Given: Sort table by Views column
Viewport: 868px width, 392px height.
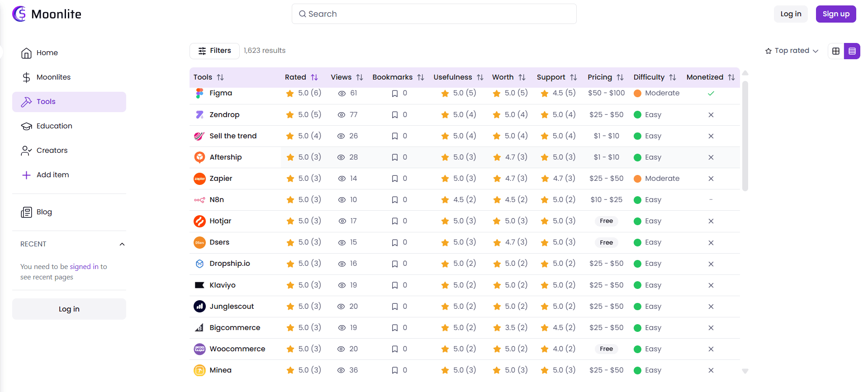Looking at the screenshot, I should pyautogui.click(x=360, y=77).
